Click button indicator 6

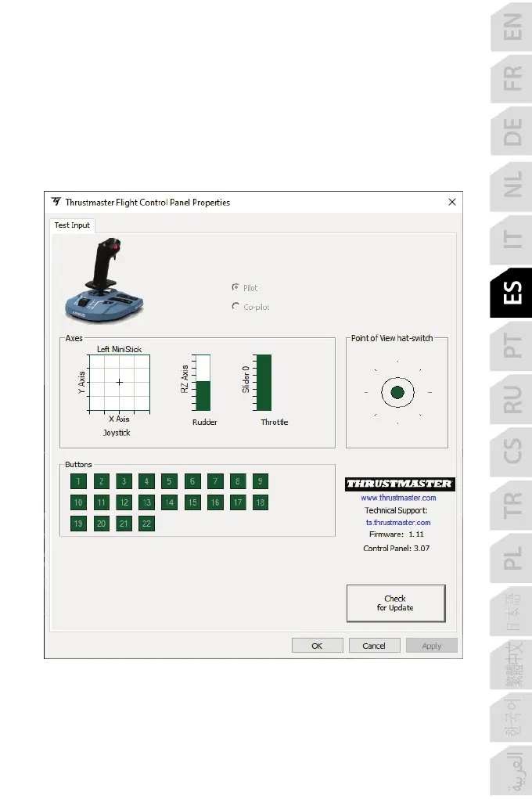point(192,481)
